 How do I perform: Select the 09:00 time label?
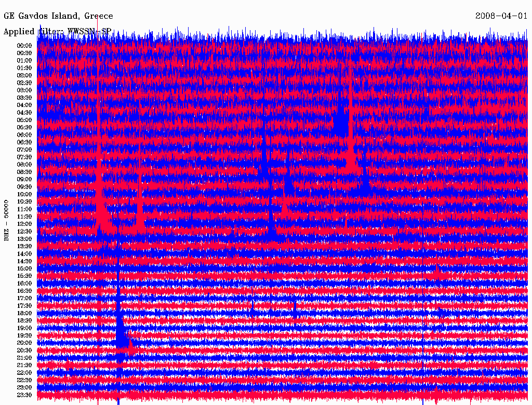[24, 180]
